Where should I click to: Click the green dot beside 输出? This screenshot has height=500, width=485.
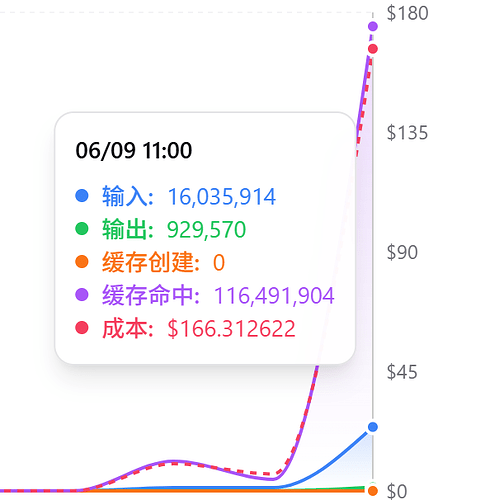[82, 229]
